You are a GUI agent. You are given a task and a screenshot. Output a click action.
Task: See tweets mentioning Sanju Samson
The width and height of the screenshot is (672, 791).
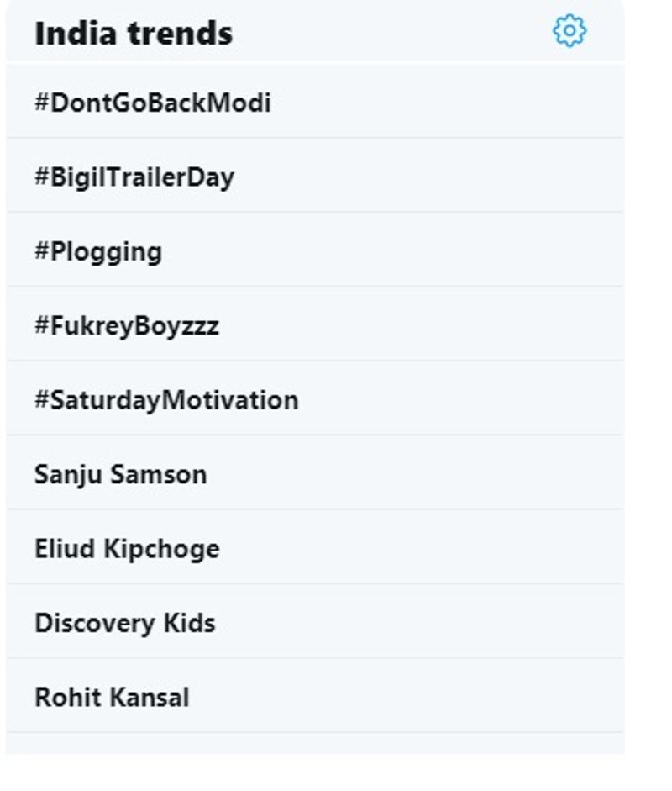click(x=120, y=474)
